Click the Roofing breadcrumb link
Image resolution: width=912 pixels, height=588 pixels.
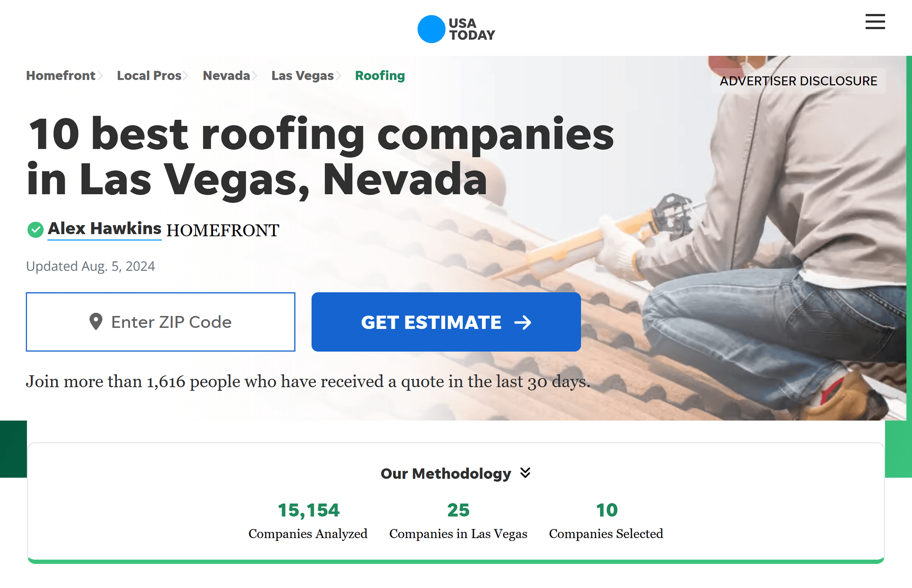tap(379, 75)
